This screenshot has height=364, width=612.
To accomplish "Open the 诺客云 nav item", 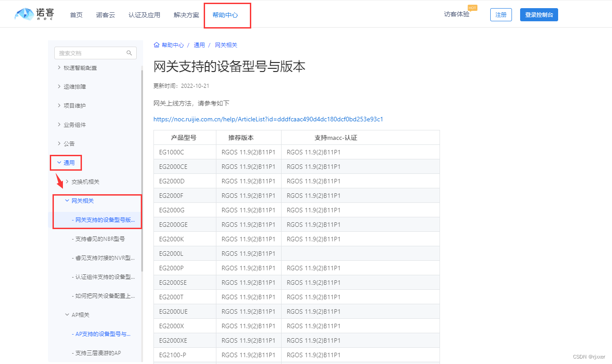I will point(105,15).
